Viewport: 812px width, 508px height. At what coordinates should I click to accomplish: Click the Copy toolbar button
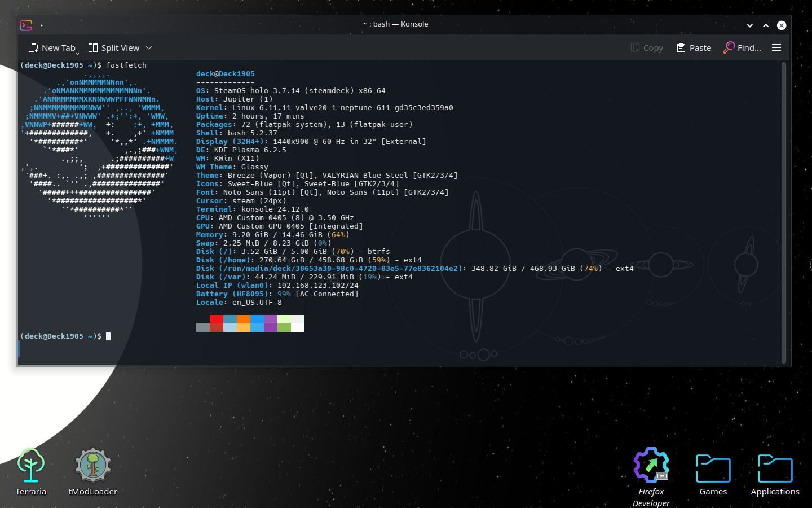pyautogui.click(x=647, y=48)
